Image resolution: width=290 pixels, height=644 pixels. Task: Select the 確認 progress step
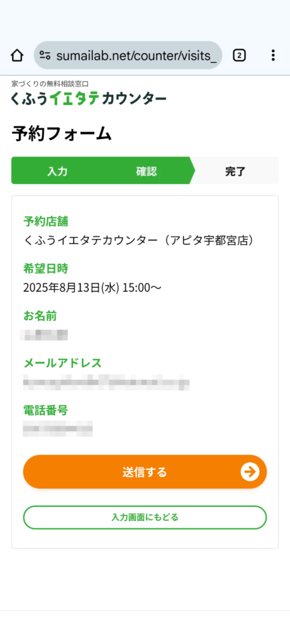(147, 171)
